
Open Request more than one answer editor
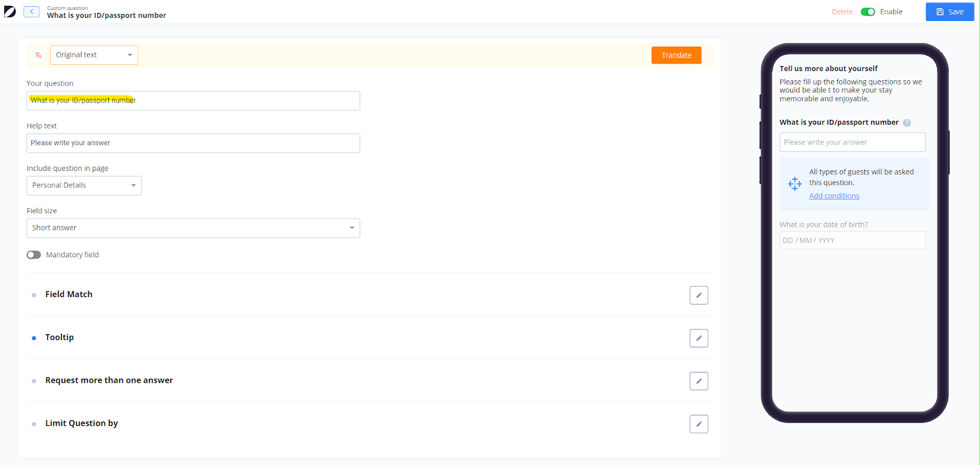pyautogui.click(x=699, y=381)
